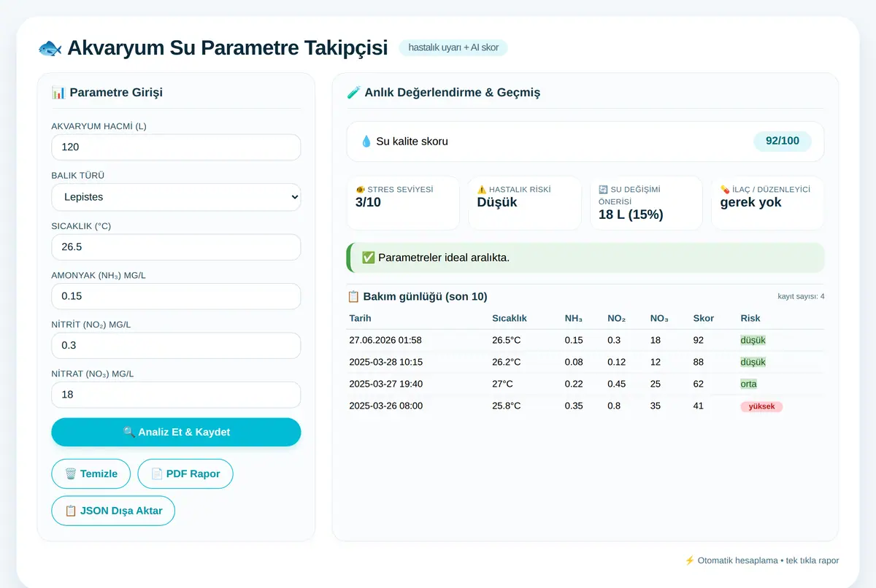
Task: Click the NO₃ column header
Action: pos(659,318)
